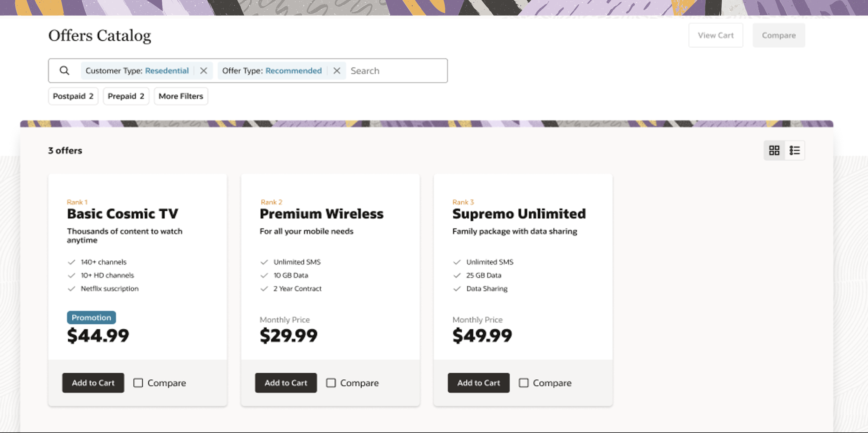Add Basic Cosmic TV to cart
The width and height of the screenshot is (868, 433).
(93, 383)
